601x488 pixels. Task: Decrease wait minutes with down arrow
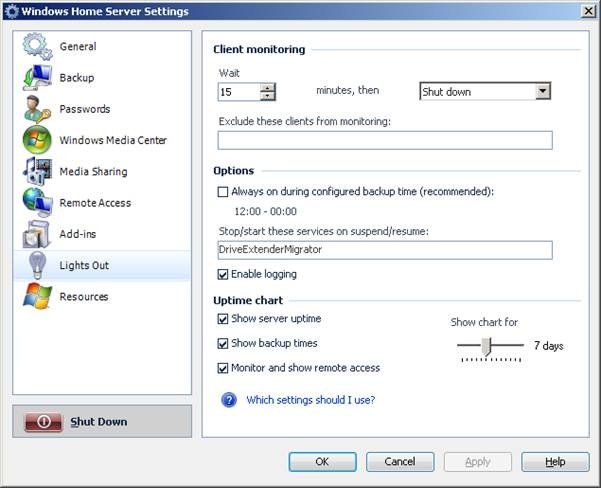pyautogui.click(x=267, y=96)
